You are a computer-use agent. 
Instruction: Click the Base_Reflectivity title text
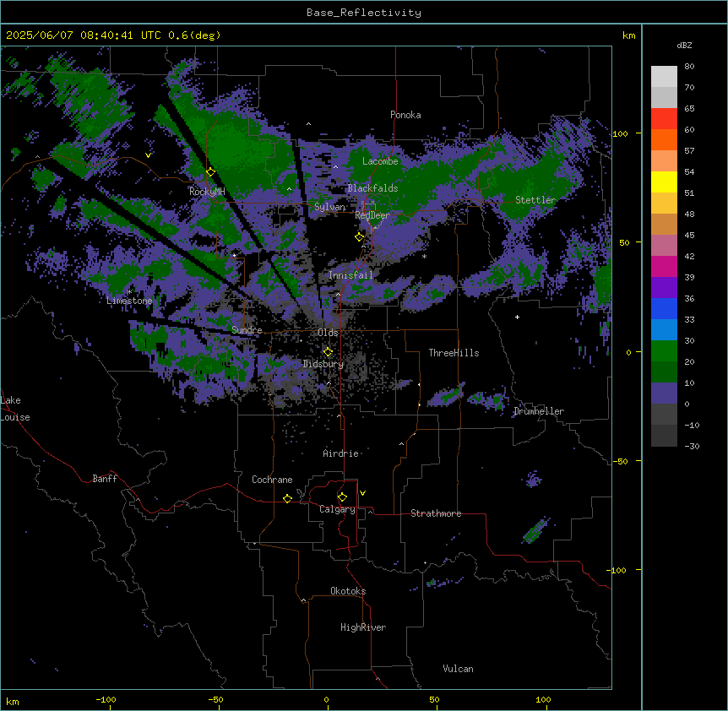coord(363,13)
